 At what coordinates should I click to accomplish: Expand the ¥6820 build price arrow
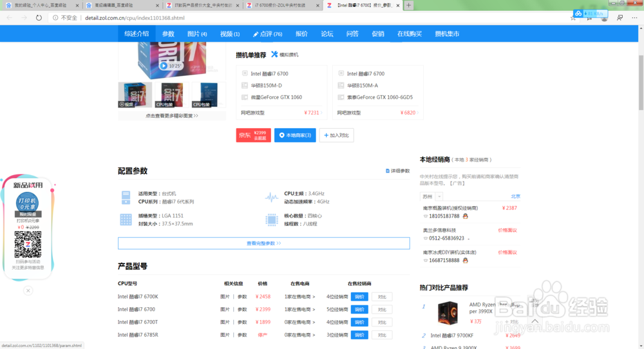tap(418, 113)
